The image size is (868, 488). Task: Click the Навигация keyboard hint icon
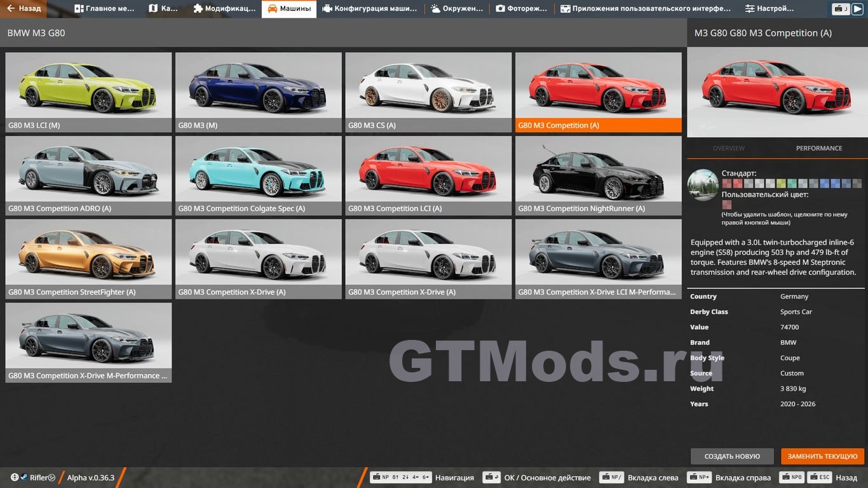[400, 478]
